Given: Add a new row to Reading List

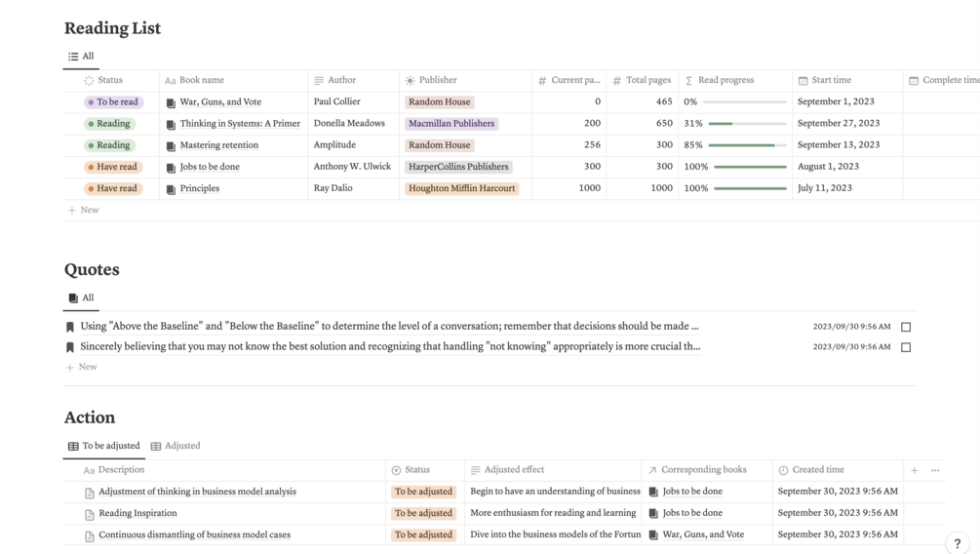Looking at the screenshot, I should point(84,210).
